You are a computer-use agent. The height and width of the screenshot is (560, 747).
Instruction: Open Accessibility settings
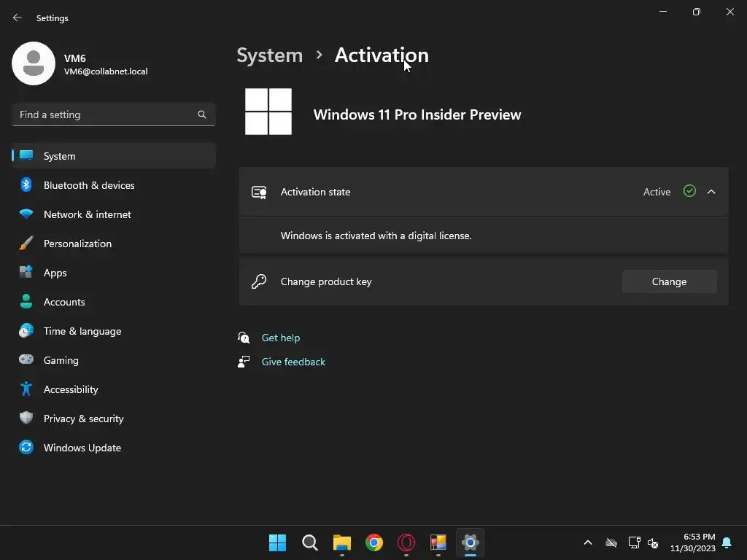(113, 389)
